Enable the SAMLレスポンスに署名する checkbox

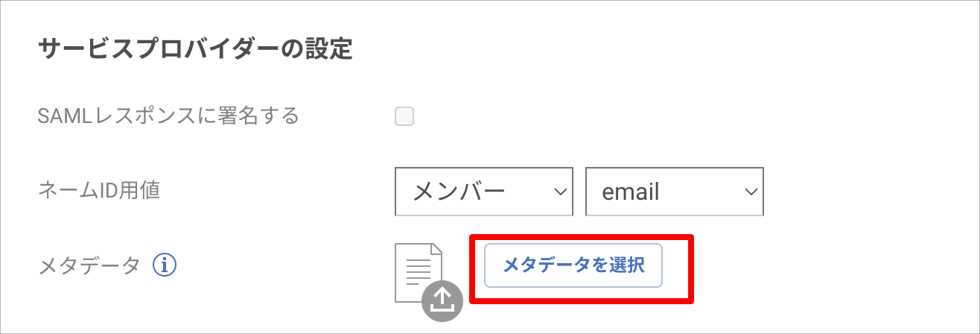tap(404, 116)
